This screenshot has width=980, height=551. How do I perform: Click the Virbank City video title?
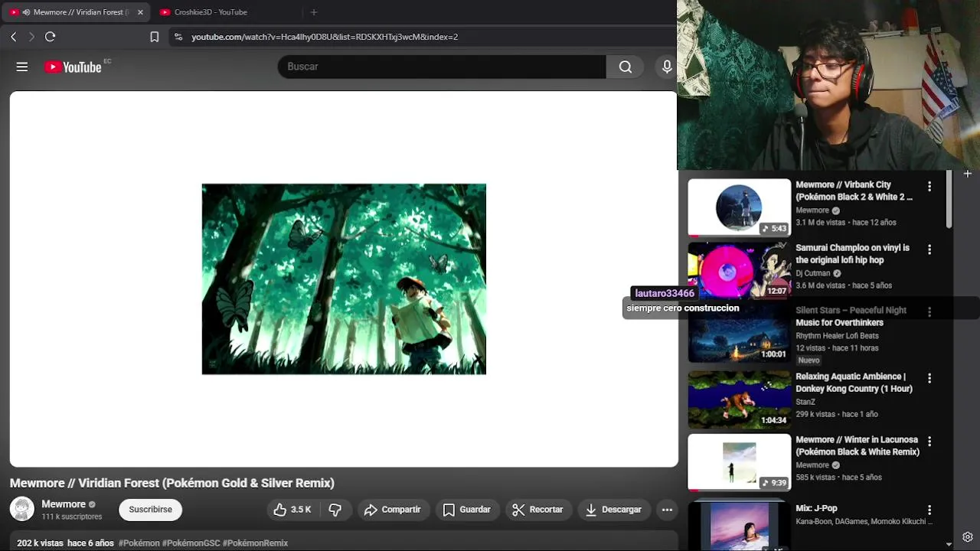[854, 191]
